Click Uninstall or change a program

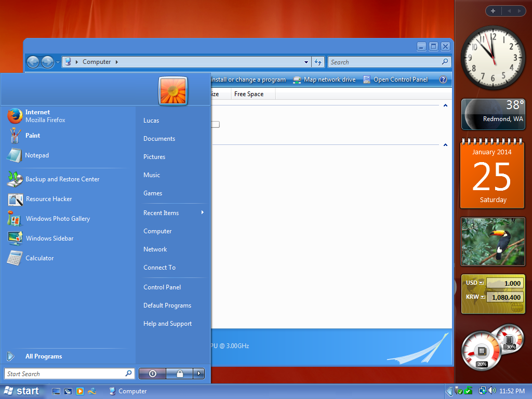click(248, 79)
